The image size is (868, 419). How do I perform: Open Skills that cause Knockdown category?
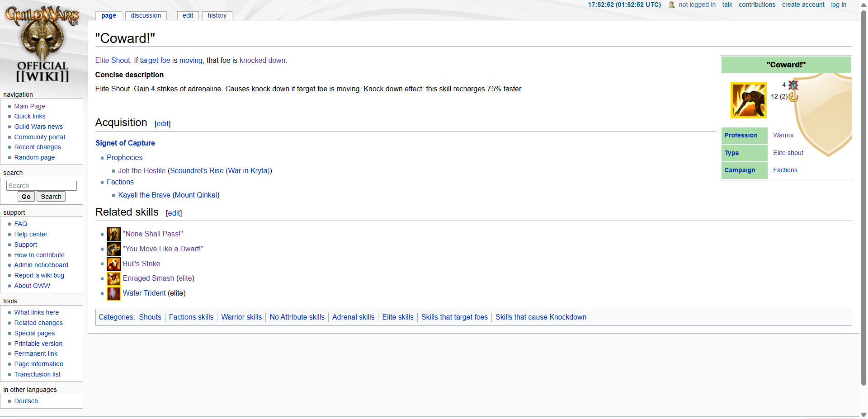coord(541,317)
